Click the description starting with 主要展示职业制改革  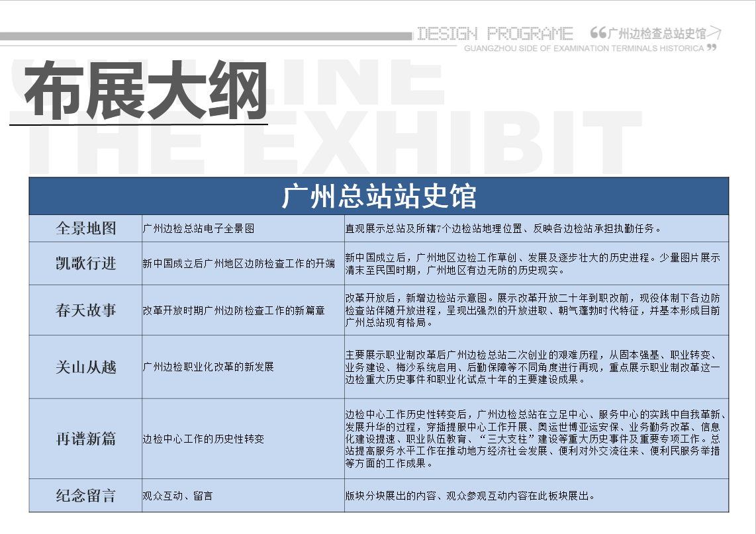coord(533,367)
